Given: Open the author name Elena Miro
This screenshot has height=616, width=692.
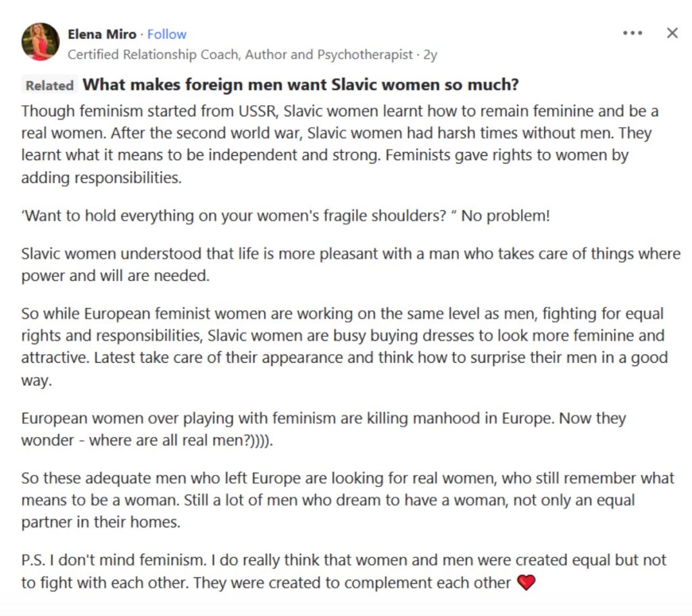Looking at the screenshot, I should (x=102, y=34).
